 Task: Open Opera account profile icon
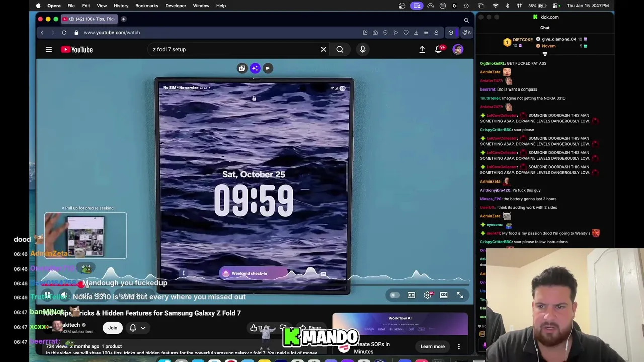pos(436,33)
